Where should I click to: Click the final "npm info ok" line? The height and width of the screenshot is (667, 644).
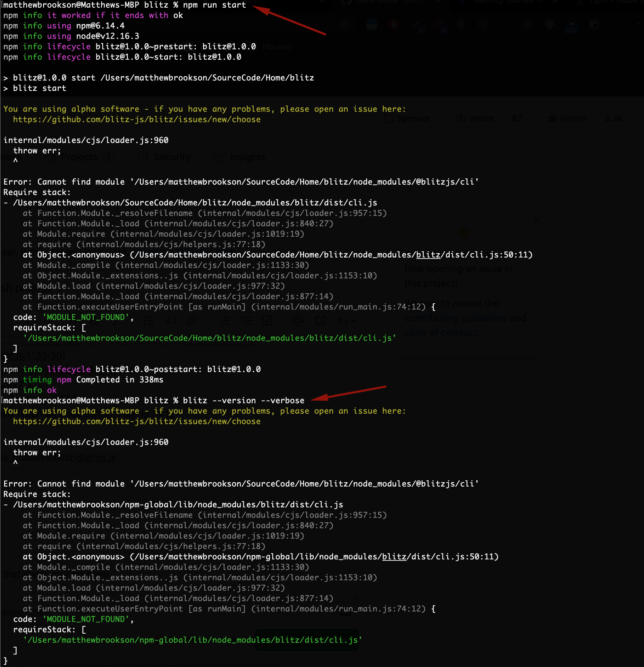(x=30, y=390)
